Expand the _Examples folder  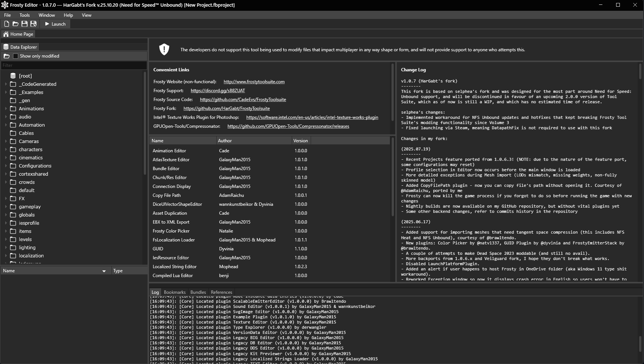[6, 92]
